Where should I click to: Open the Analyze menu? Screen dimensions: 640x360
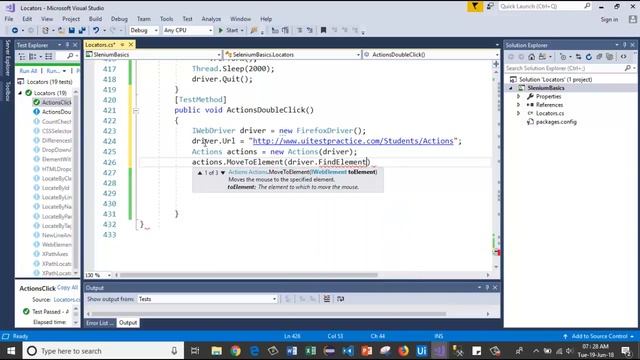tap(211, 19)
